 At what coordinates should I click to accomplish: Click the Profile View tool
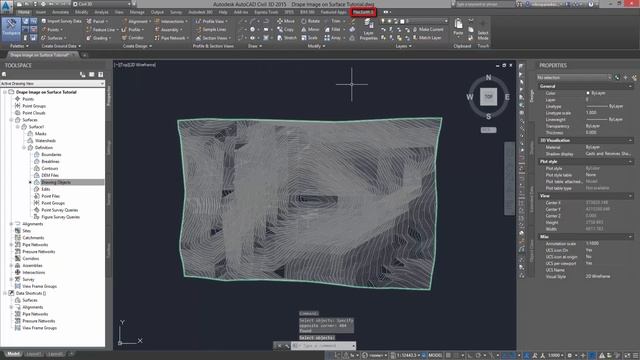tap(211, 21)
